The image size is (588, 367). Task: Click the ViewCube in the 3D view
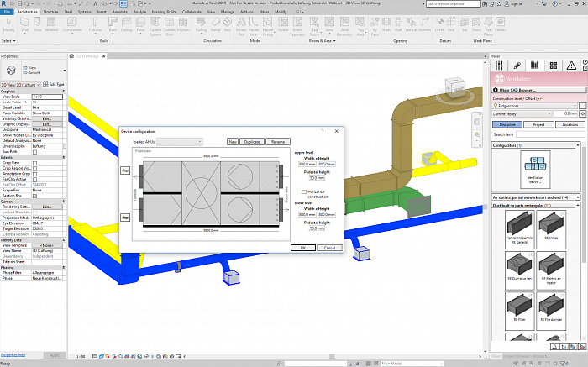(455, 89)
